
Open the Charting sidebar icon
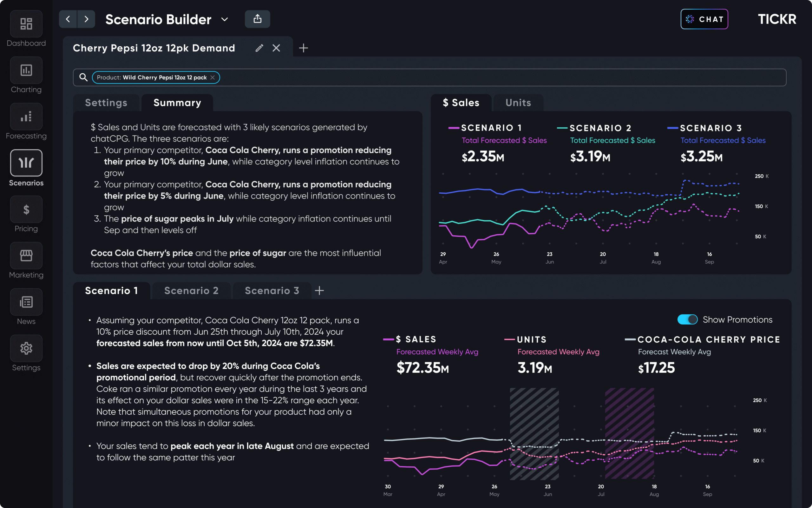coord(26,70)
